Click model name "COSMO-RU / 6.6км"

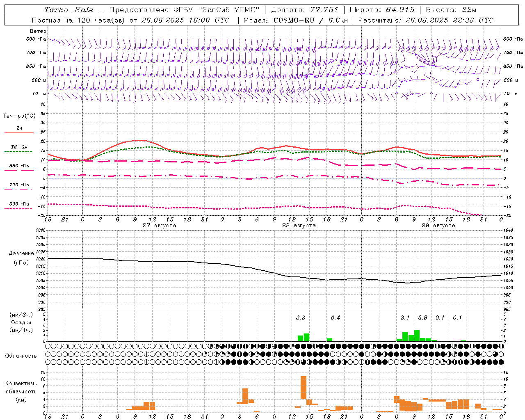pos(310,20)
